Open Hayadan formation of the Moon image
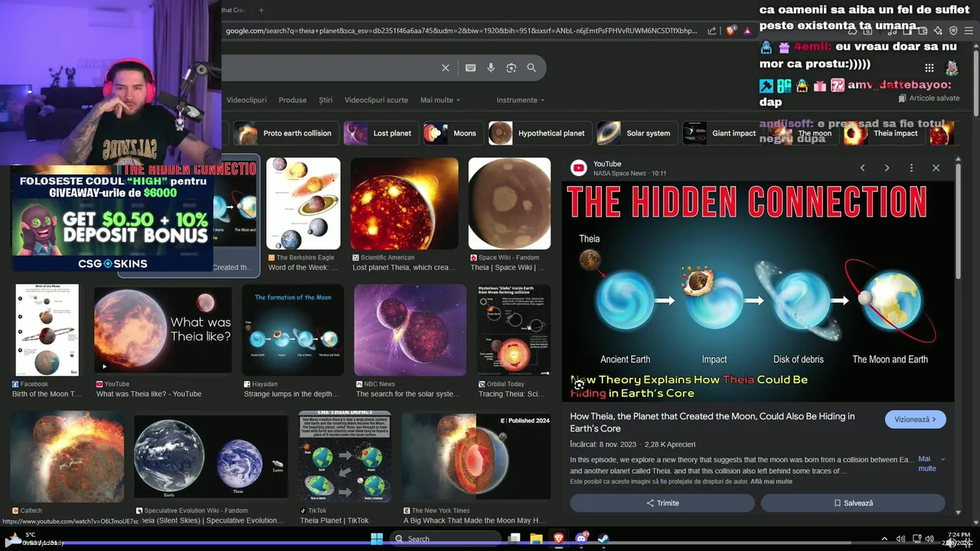 point(293,330)
